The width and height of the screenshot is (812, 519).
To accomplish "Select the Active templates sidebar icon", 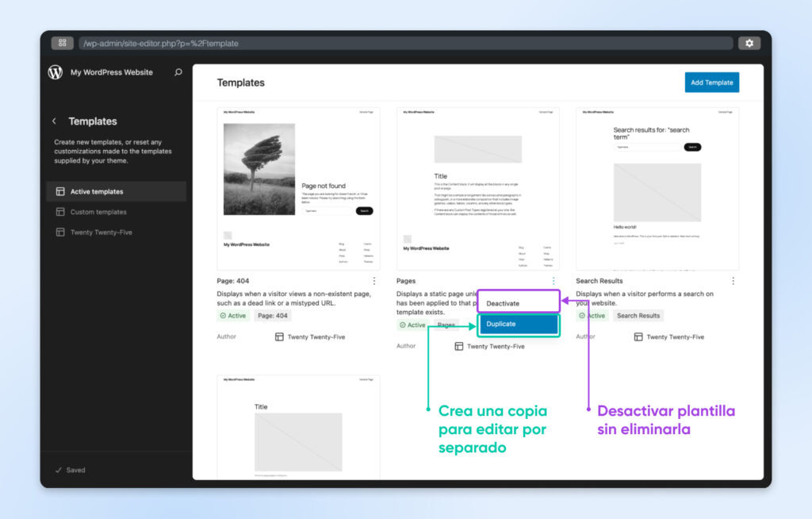I will pos(61,191).
